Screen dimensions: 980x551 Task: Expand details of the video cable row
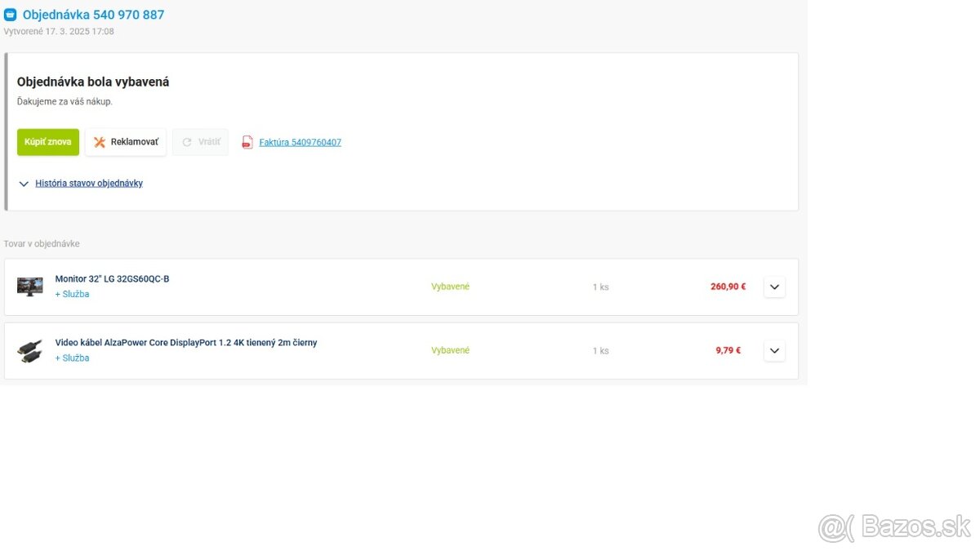774,351
